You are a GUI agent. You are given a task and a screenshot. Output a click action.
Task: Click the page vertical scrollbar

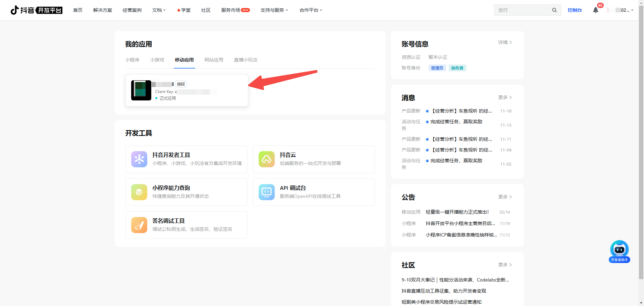(x=641, y=142)
